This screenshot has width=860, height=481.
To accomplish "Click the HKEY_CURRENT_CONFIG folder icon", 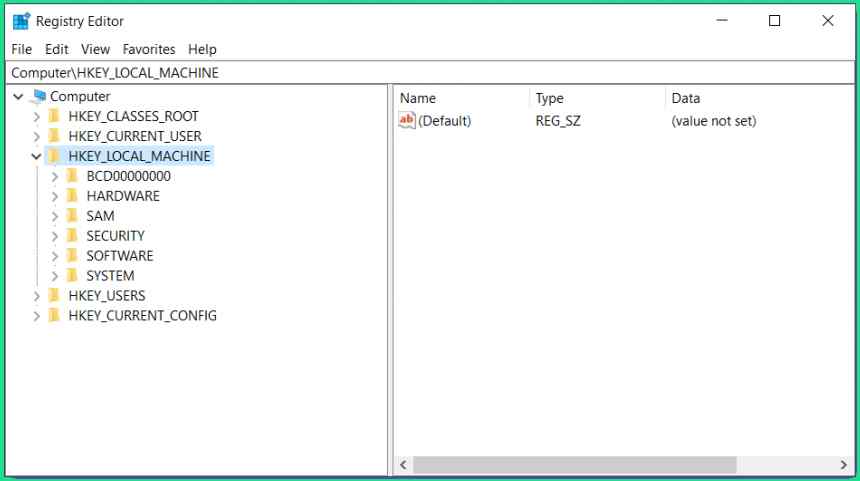I will pyautogui.click(x=54, y=315).
